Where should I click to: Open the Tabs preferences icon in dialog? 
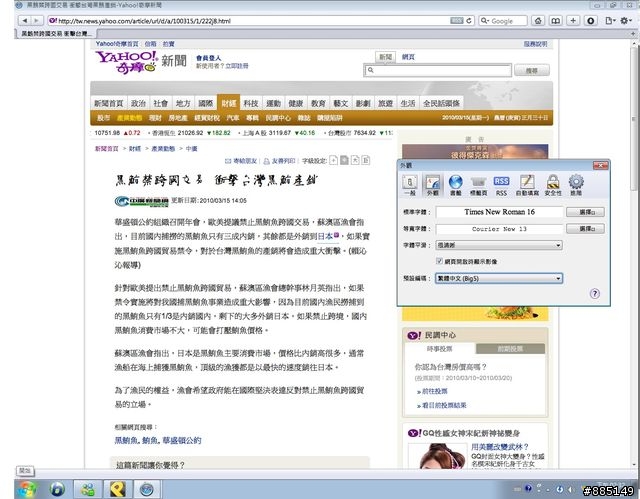pyautogui.click(x=478, y=185)
